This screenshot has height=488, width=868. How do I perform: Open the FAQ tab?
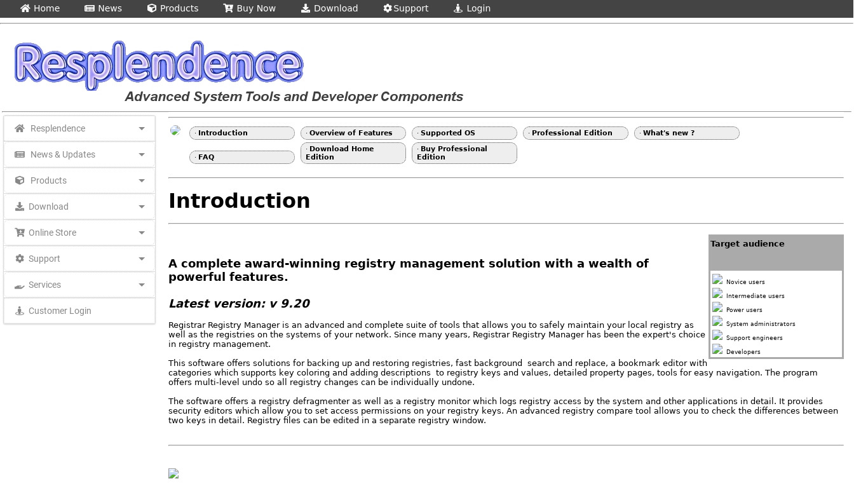[242, 157]
